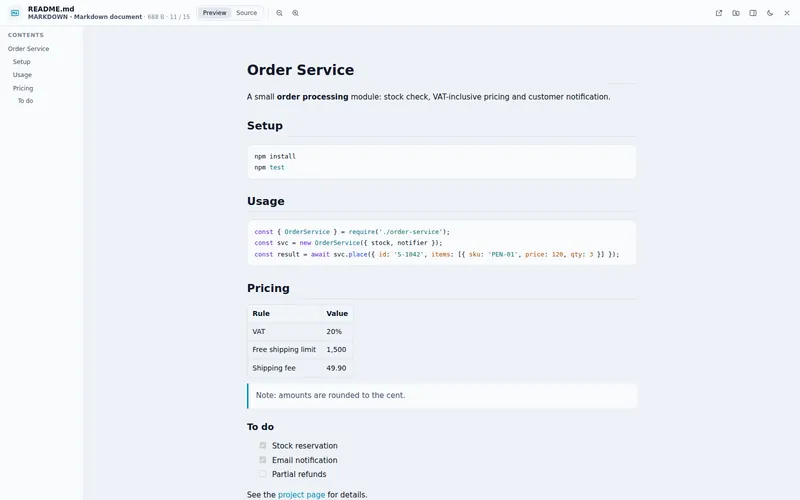The height and width of the screenshot is (500, 800).
Task: Click the 20% table cell
Action: click(337, 332)
